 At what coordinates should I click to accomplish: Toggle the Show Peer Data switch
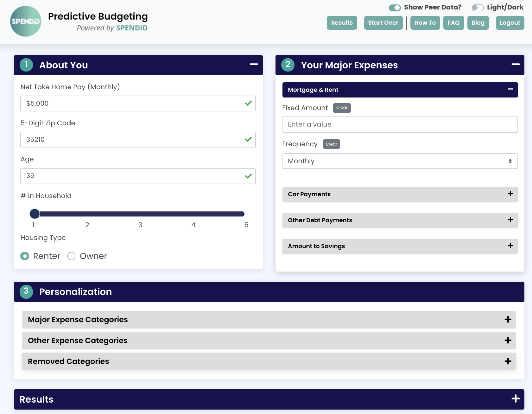tap(395, 8)
